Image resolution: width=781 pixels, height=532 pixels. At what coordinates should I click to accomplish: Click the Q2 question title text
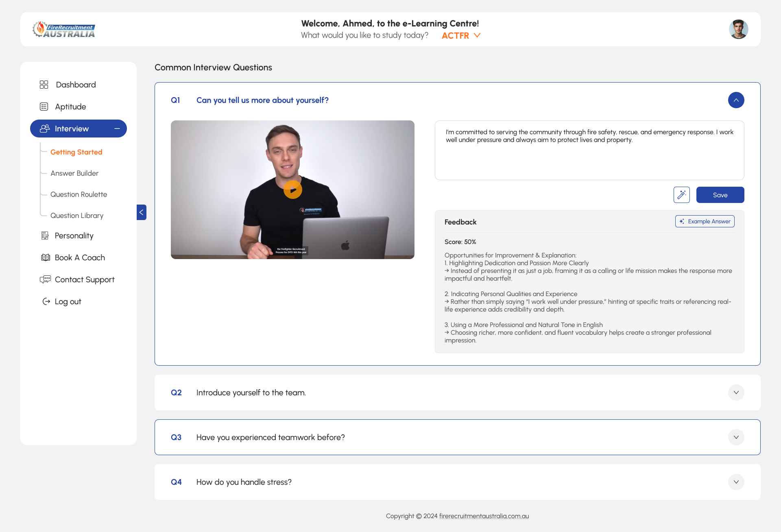(251, 392)
